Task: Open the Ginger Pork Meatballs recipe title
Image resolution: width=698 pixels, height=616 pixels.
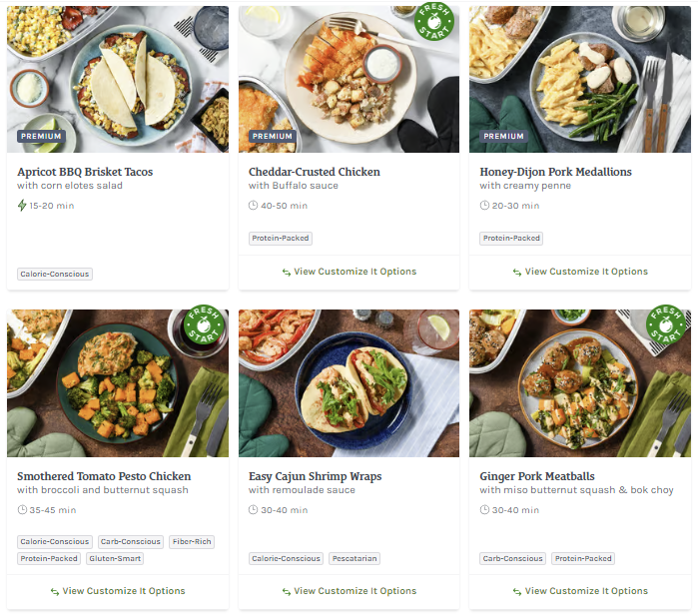Action: pos(537,476)
